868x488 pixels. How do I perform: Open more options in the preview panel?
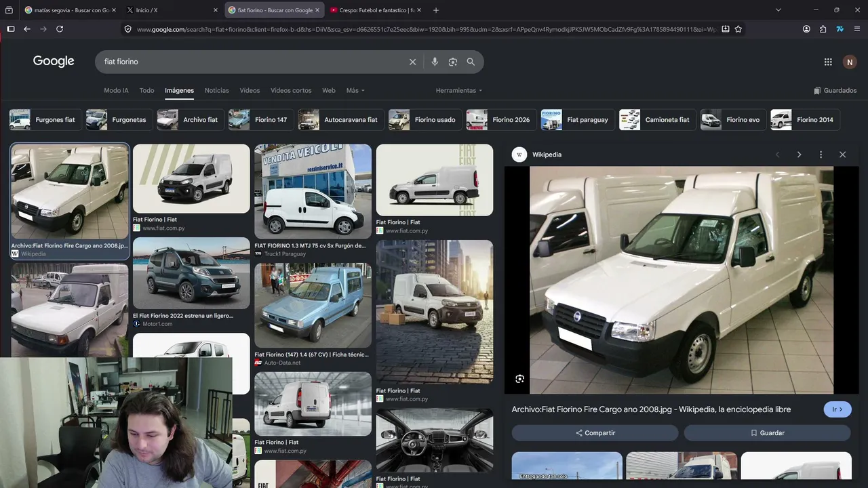[821, 155]
